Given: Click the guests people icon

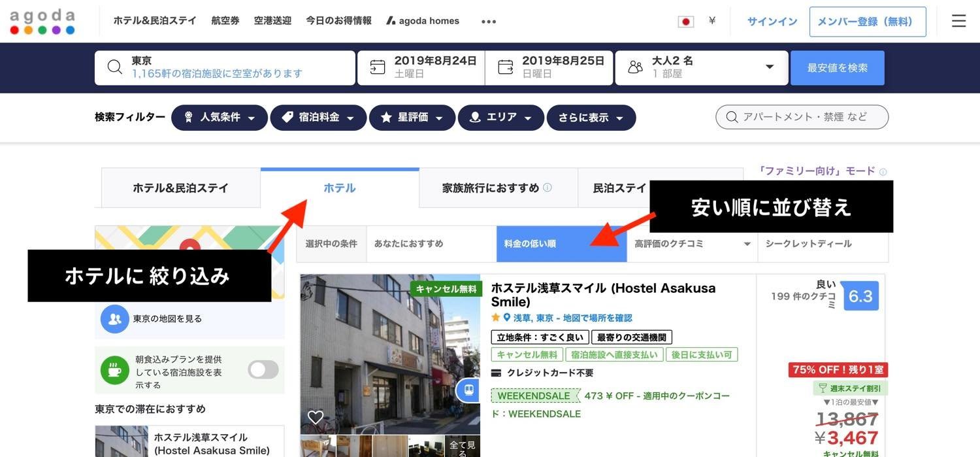Looking at the screenshot, I should tap(635, 67).
